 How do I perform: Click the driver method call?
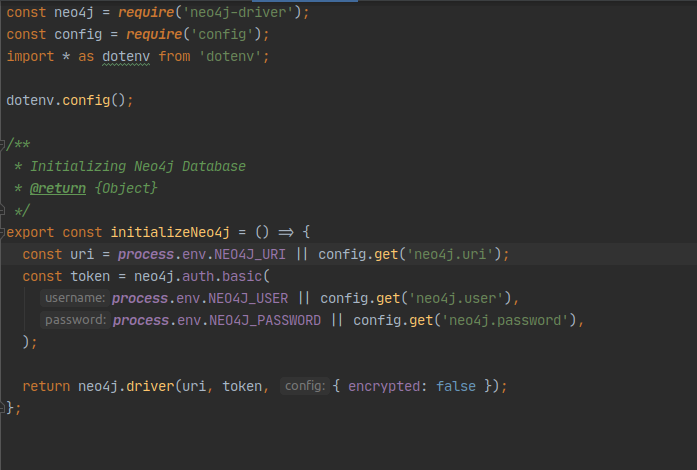[150, 386]
